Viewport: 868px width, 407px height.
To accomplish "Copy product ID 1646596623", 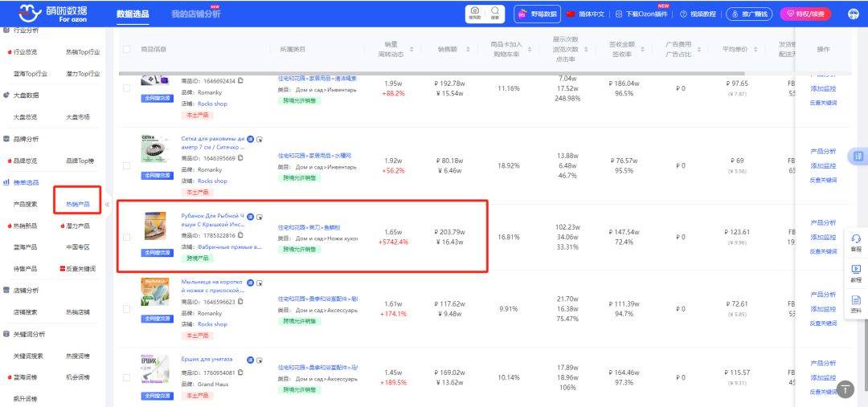I will [240, 302].
